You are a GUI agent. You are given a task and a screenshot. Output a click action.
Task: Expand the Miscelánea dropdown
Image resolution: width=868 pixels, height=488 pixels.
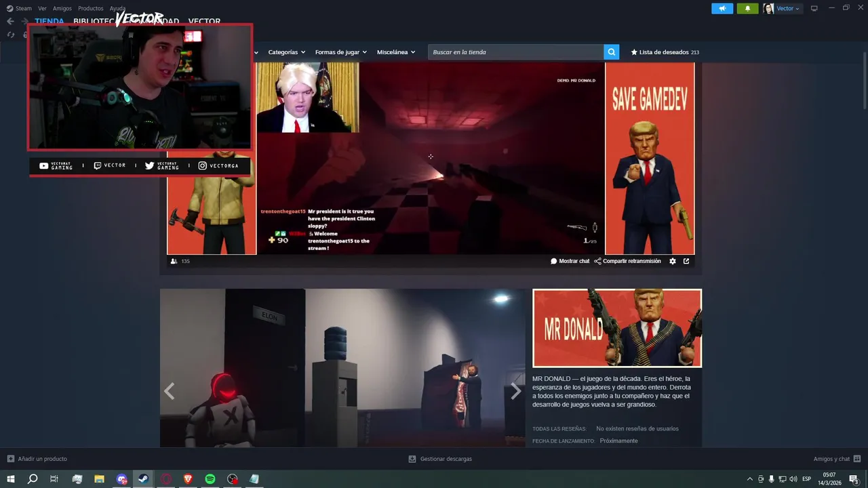[396, 52]
